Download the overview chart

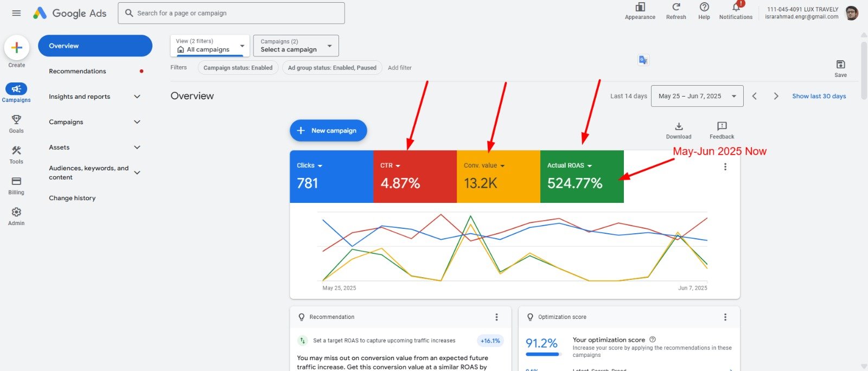click(679, 127)
